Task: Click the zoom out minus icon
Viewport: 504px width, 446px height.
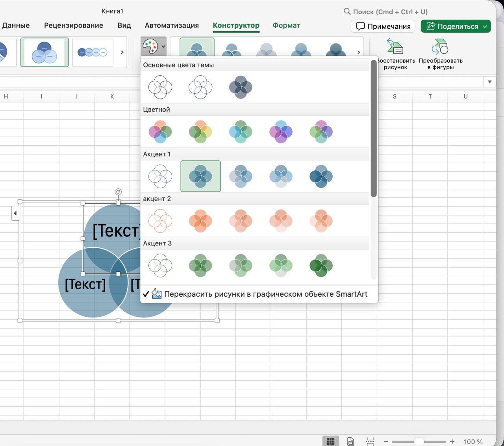Action: coord(386,442)
